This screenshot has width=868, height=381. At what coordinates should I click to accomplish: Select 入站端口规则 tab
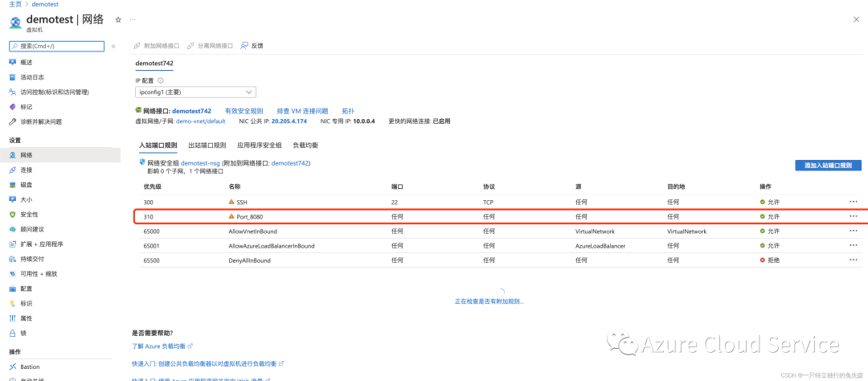tap(158, 145)
